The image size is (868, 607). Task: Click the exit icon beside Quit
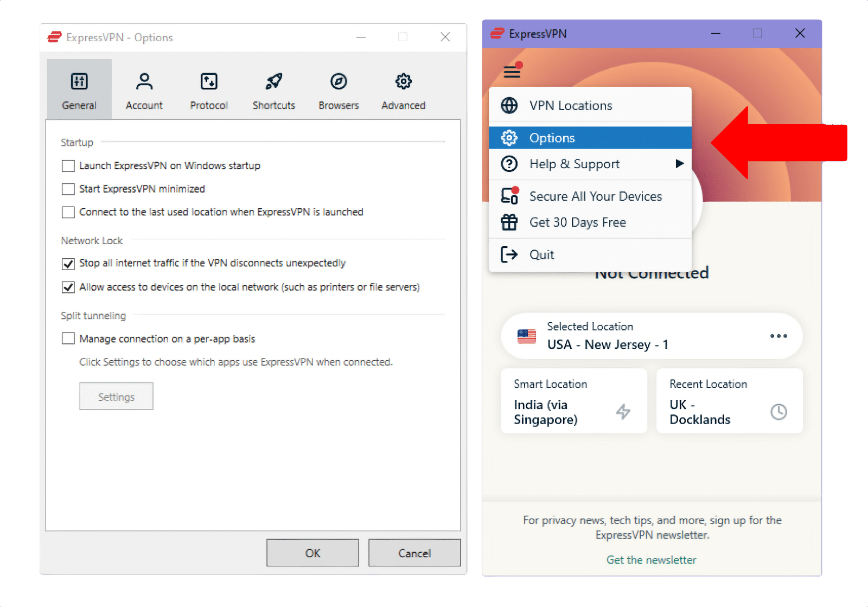(509, 254)
